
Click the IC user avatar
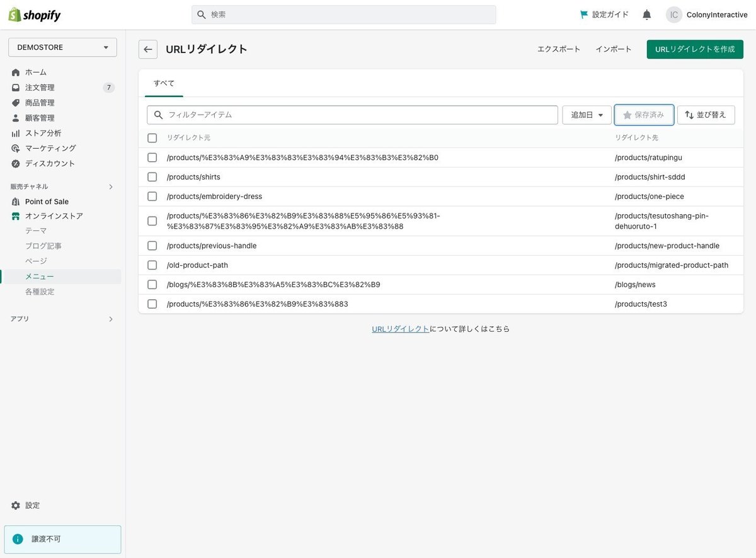tap(674, 14)
